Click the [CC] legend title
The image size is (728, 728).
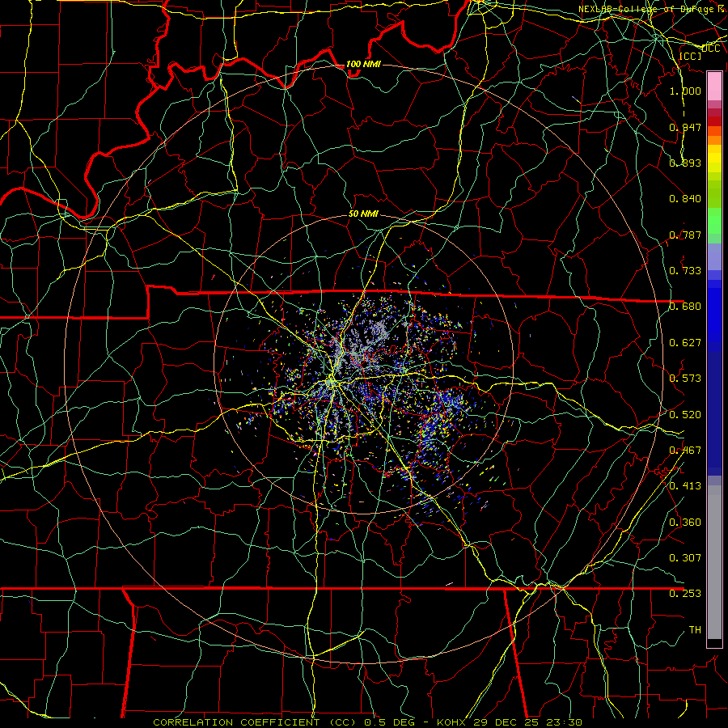[x=691, y=56]
